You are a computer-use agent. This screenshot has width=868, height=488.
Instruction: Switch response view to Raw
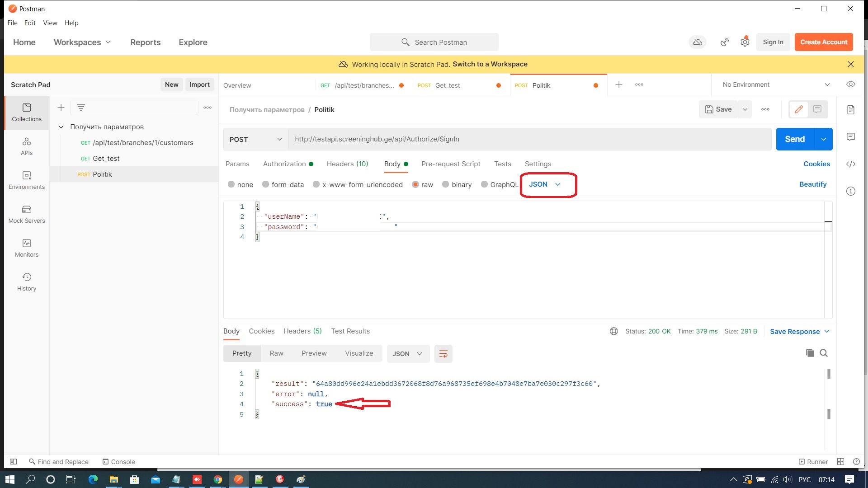(276, 353)
